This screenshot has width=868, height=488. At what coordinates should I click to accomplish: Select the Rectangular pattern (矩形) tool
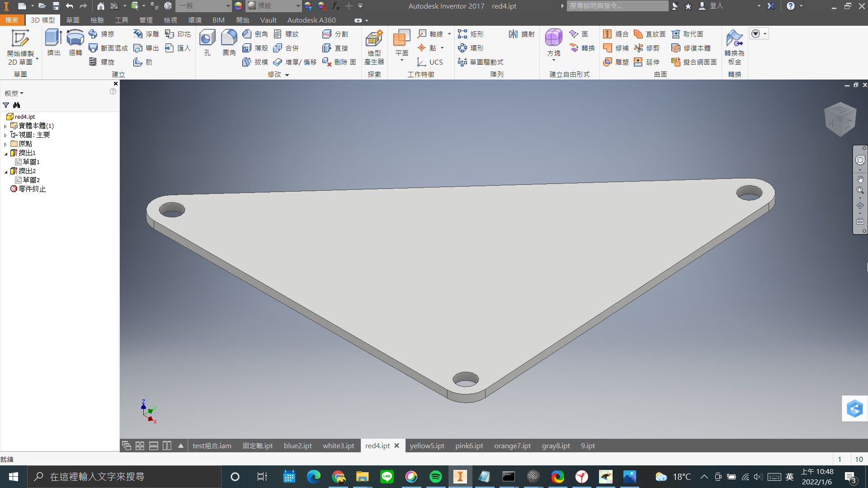(x=471, y=34)
